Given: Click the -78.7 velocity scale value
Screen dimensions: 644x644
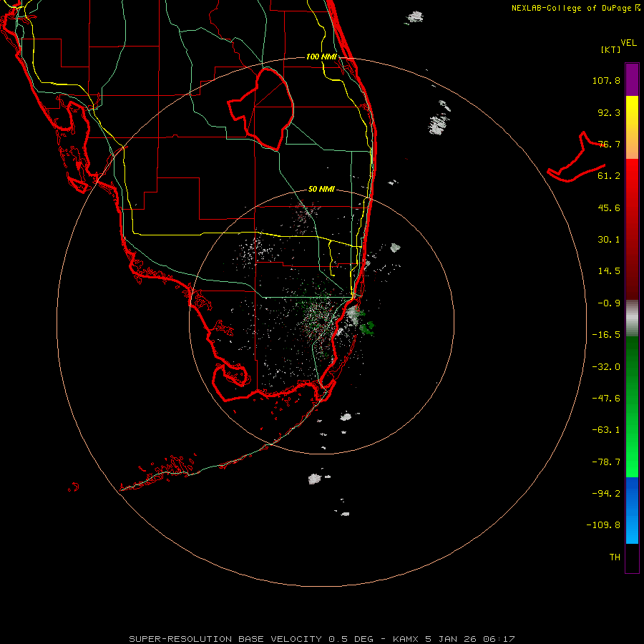Looking at the screenshot, I should point(606,462).
